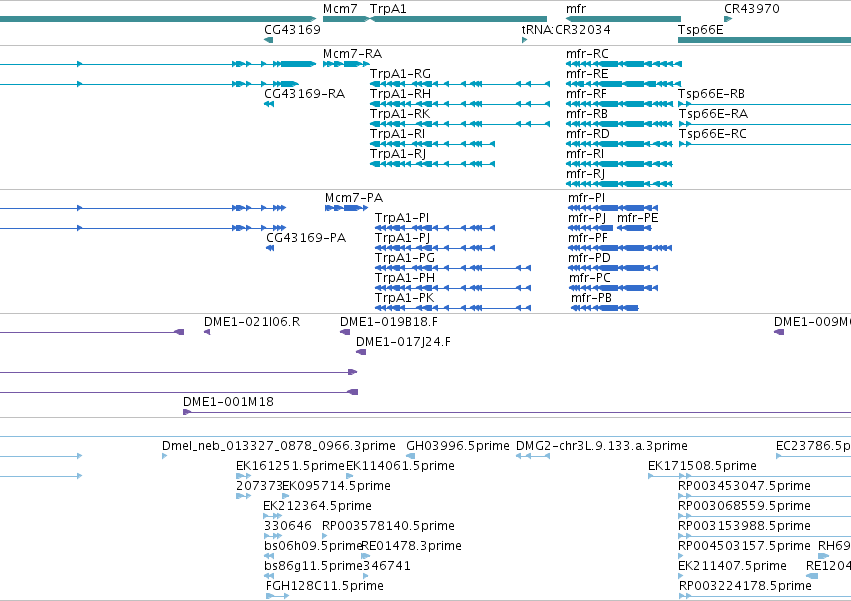Select EK095714.5prime EST
This screenshot has height=601, width=851.
click(x=285, y=496)
